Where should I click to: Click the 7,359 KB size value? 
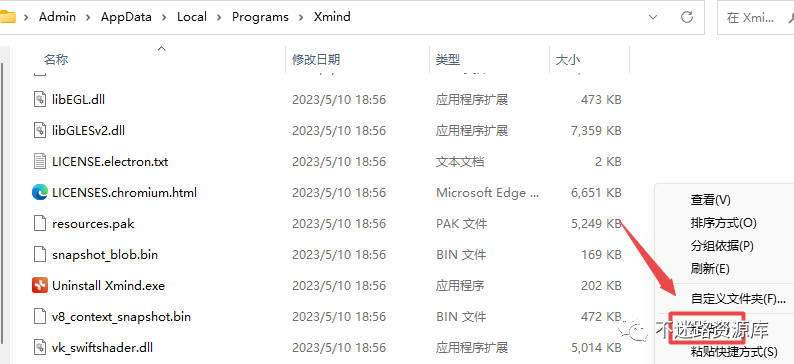(596, 131)
